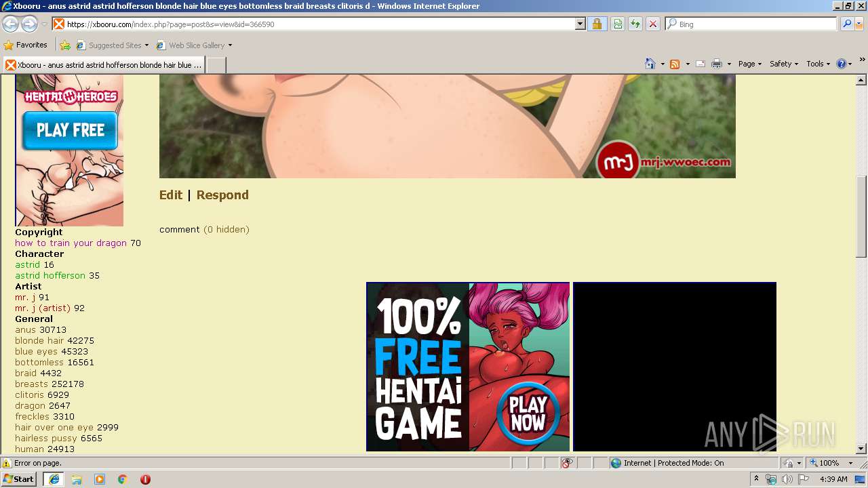The width and height of the screenshot is (868, 488).
Task: Click the Print icon
Action: point(717,64)
